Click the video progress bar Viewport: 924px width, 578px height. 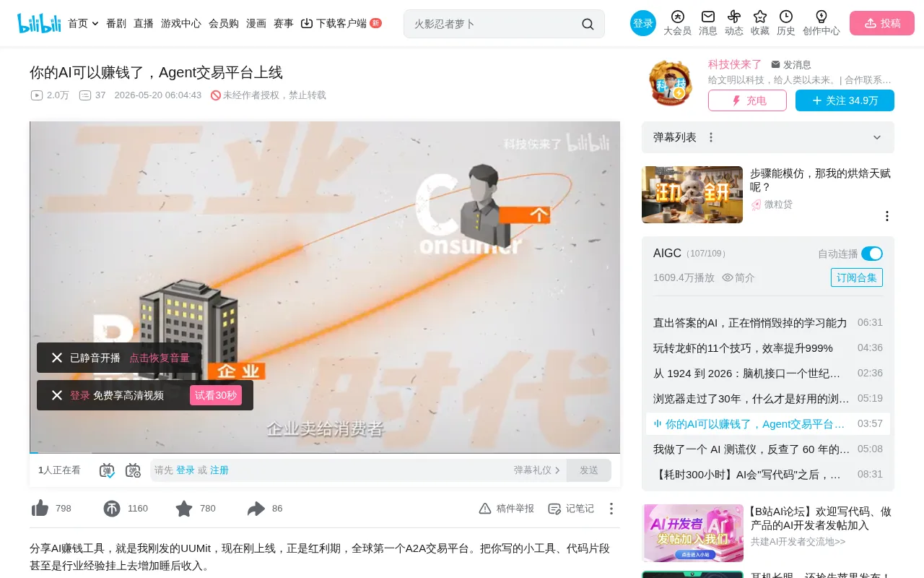click(x=325, y=453)
